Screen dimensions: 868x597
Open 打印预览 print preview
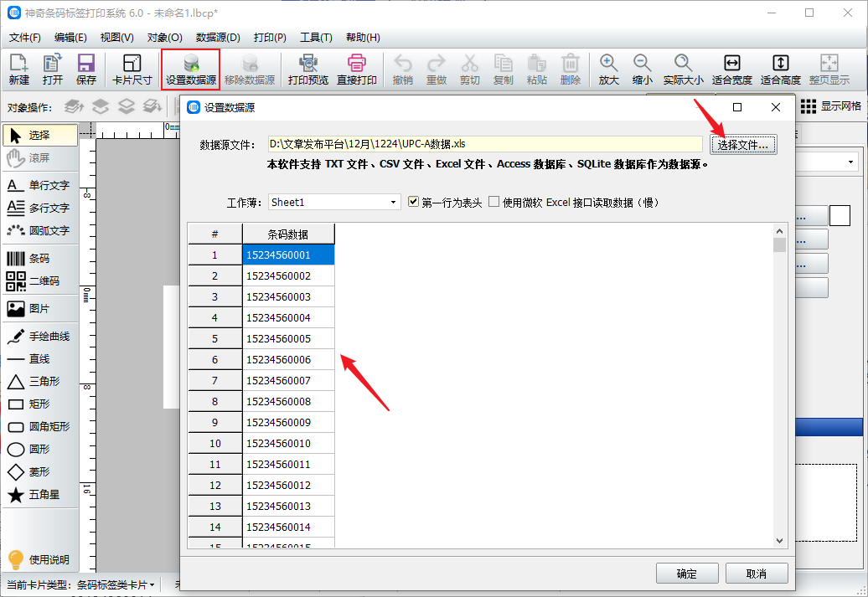coord(308,69)
